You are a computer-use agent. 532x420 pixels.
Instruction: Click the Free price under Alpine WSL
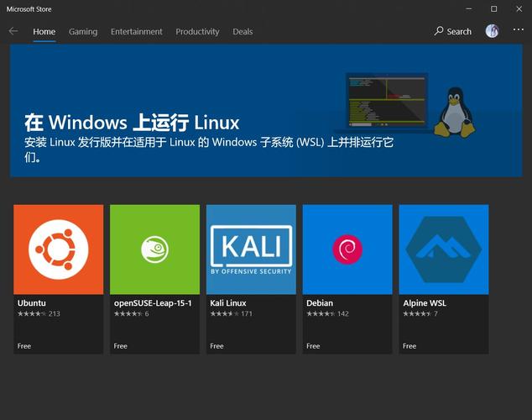tap(409, 346)
